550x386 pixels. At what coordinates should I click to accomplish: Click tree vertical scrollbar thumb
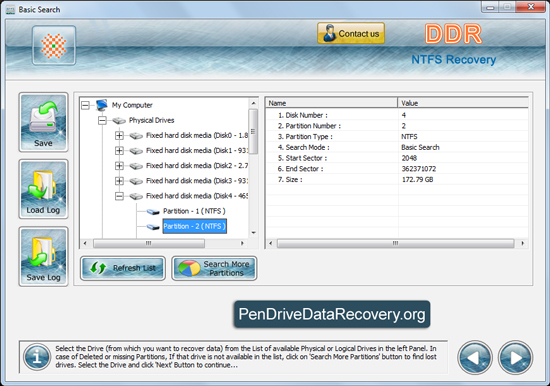point(253,131)
